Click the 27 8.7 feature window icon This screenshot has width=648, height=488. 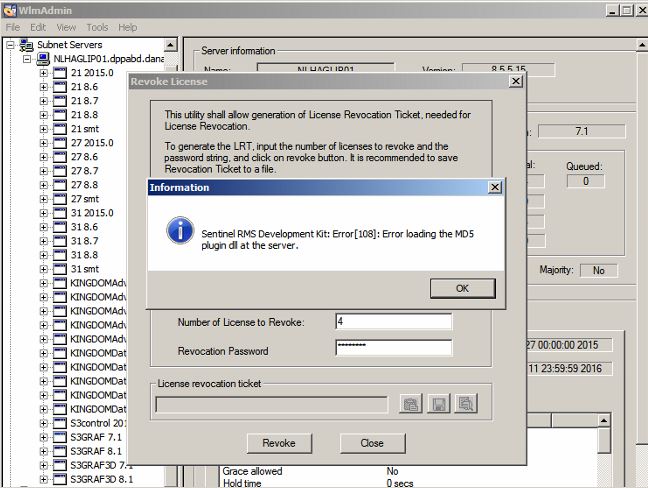(x=60, y=171)
